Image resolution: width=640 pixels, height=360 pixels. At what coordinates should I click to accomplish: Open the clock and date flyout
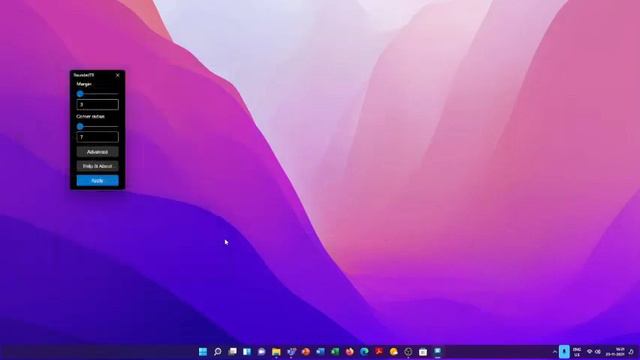tap(615, 352)
